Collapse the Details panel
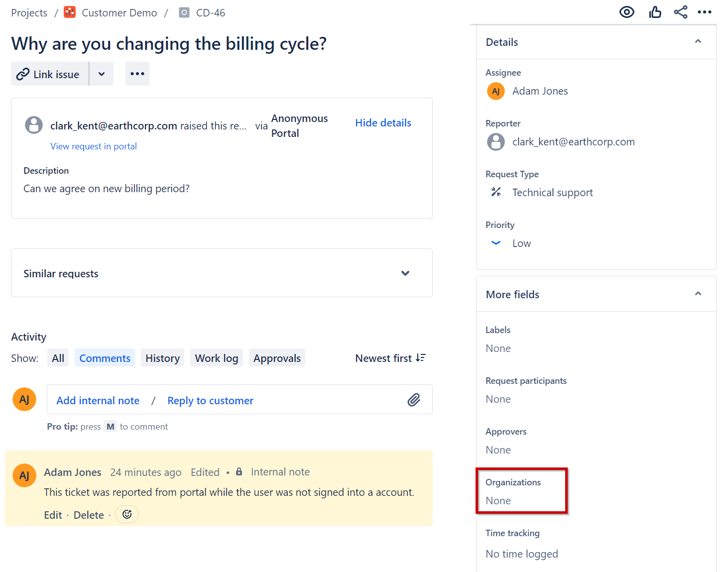728x572 pixels. pos(698,42)
